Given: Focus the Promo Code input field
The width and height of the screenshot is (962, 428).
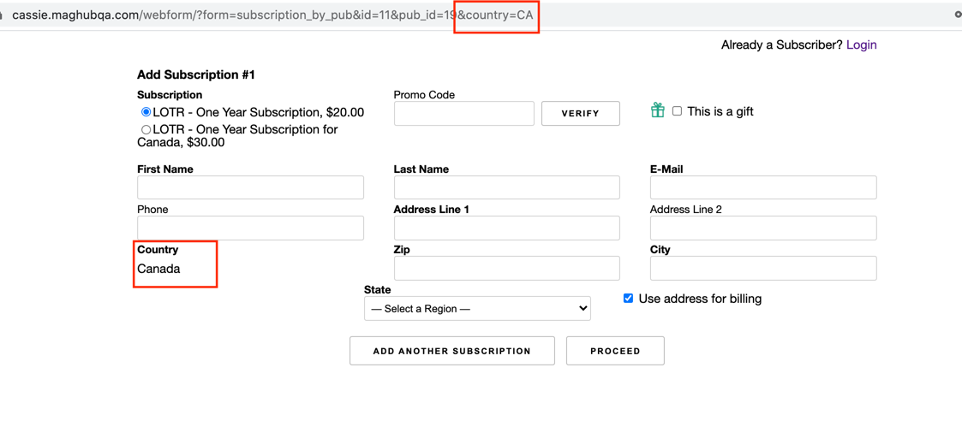Looking at the screenshot, I should (x=464, y=114).
